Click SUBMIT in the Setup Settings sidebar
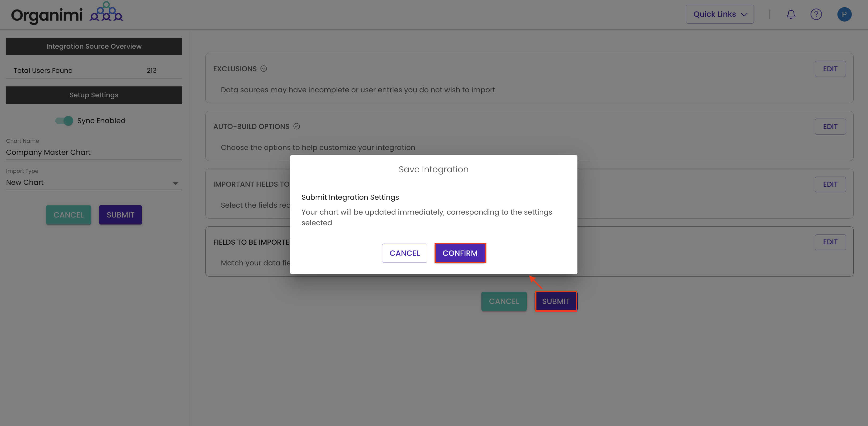 (120, 215)
